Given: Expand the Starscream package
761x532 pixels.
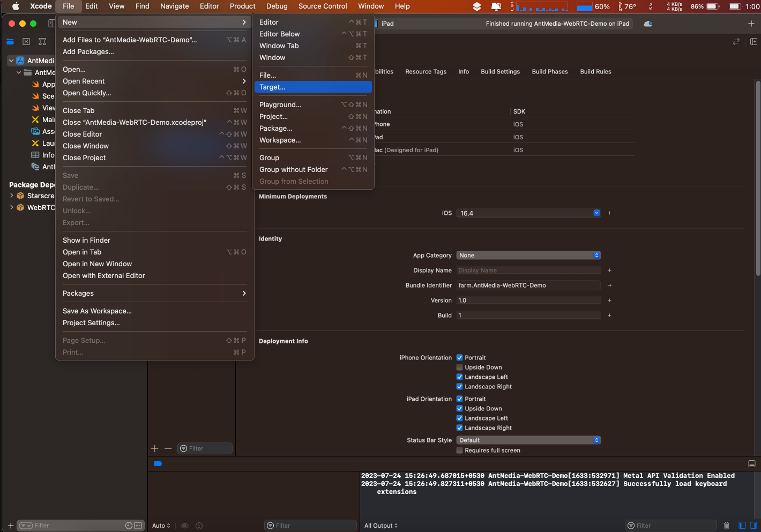Looking at the screenshot, I should coord(11,196).
